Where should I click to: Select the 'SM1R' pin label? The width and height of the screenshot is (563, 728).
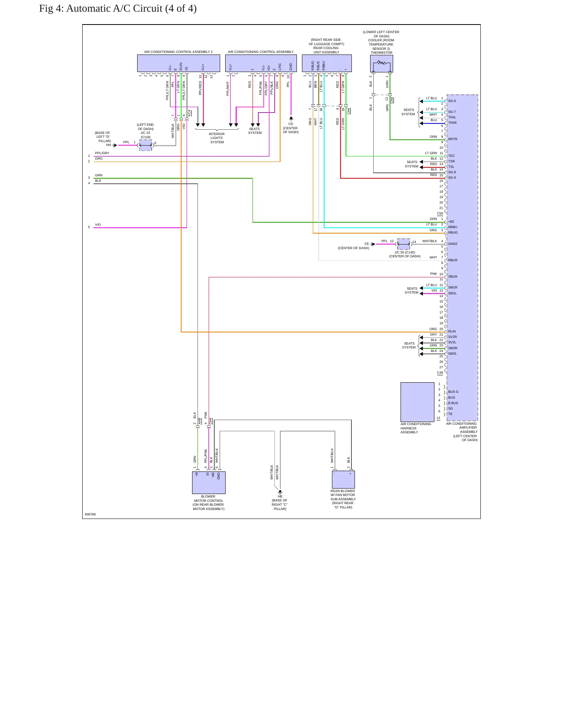(x=453, y=287)
